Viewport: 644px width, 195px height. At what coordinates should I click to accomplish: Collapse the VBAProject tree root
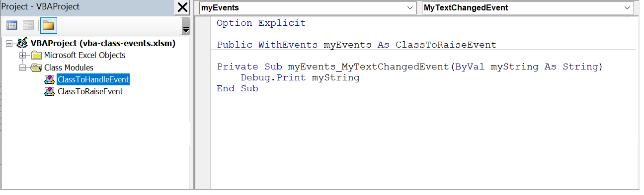point(9,44)
